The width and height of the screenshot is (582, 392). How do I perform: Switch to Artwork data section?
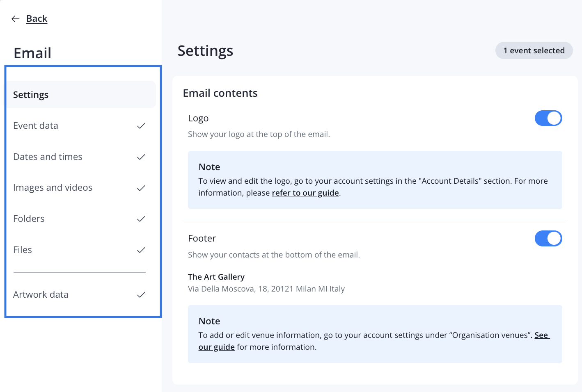tap(41, 295)
